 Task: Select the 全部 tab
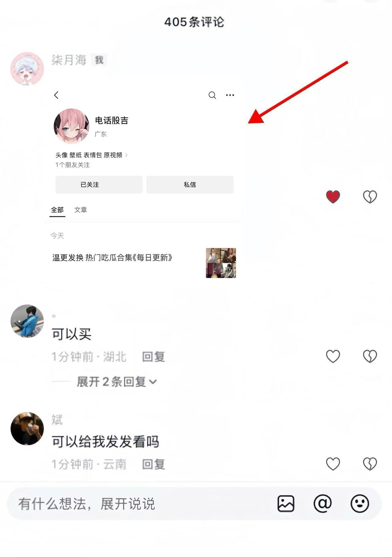pos(57,210)
